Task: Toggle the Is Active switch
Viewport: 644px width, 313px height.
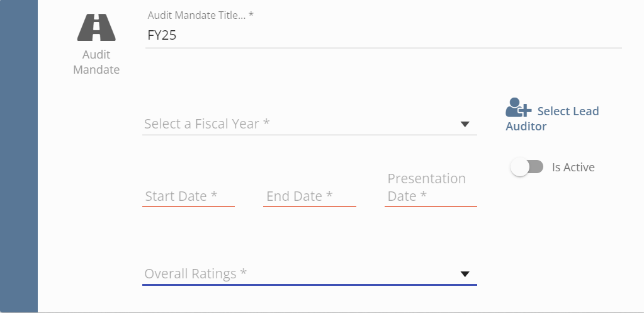Action: [527, 167]
